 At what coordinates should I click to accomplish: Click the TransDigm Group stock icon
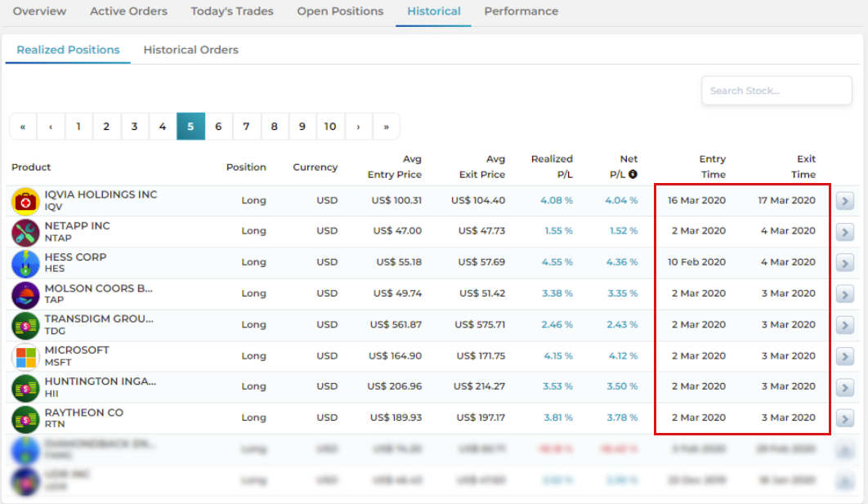pos(25,325)
